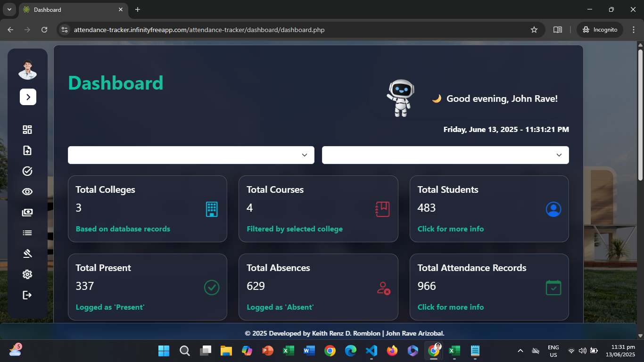Screen dimensions: 644x362
Task: Open the Chrome three-dot menu
Action: click(633, 30)
